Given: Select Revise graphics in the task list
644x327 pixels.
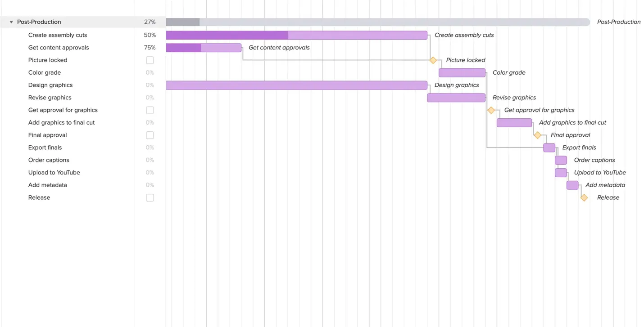Looking at the screenshot, I should pyautogui.click(x=50, y=98).
